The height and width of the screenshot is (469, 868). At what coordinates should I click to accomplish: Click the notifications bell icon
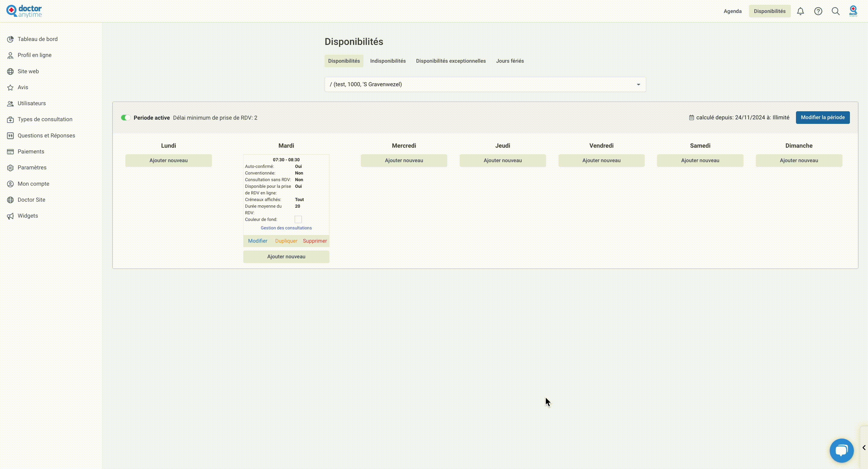pyautogui.click(x=800, y=11)
